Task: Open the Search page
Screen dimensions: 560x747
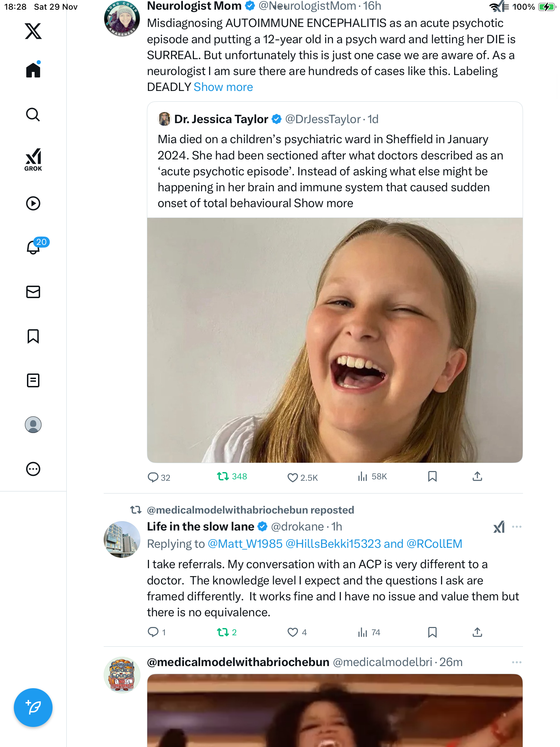Action: [33, 115]
